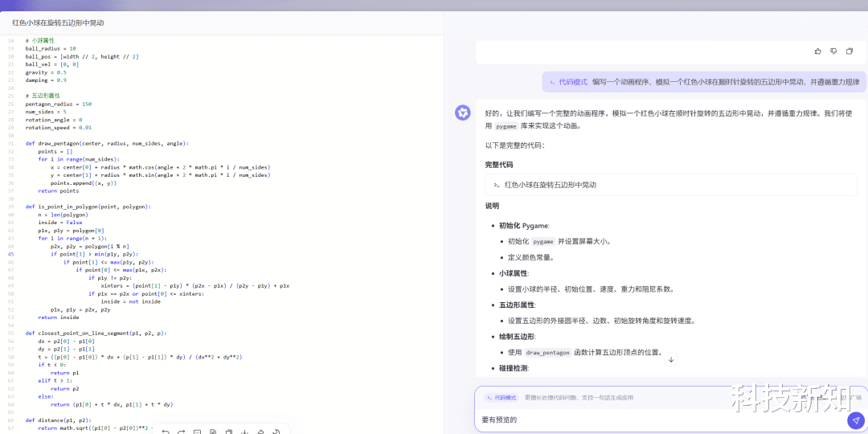This screenshot has width=868, height=434.
Task: Toggle the 代码模式 chip in the input box
Action: coord(501,398)
